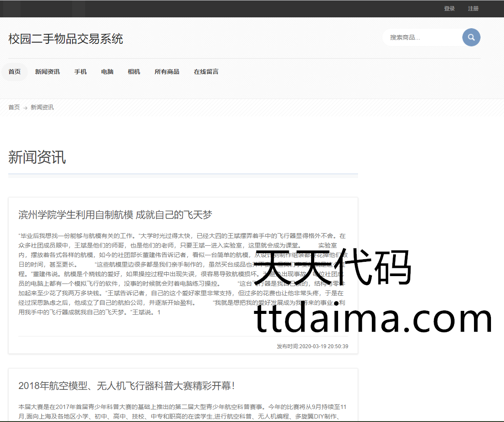Click 首页 in the breadcrumb trail
The height and width of the screenshot is (422, 504).
(14, 107)
